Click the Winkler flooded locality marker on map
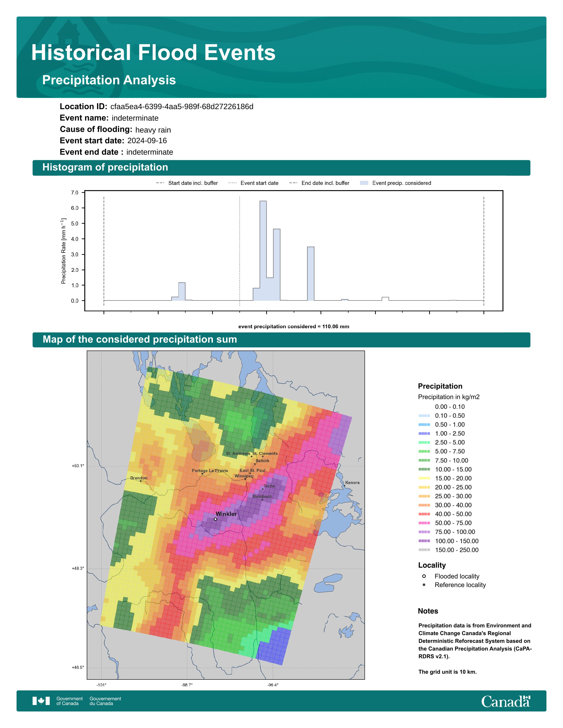The width and height of the screenshot is (563, 728). (215, 519)
